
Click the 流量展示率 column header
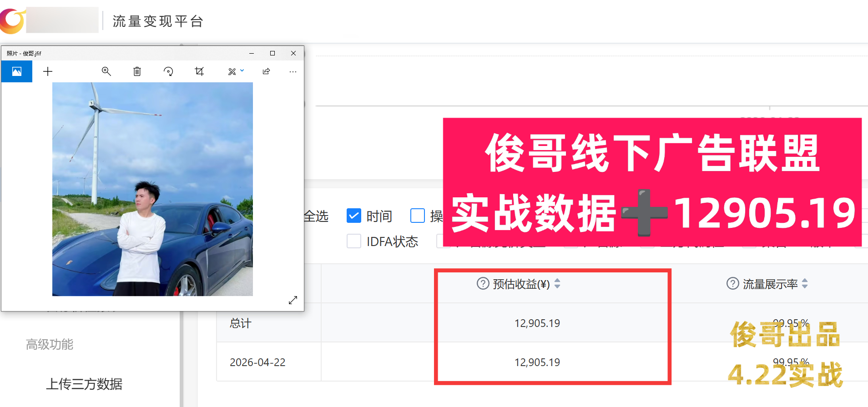click(x=770, y=284)
